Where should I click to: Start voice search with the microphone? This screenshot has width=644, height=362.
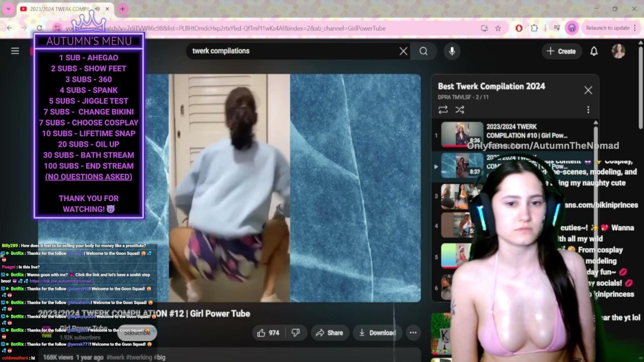pos(452,51)
